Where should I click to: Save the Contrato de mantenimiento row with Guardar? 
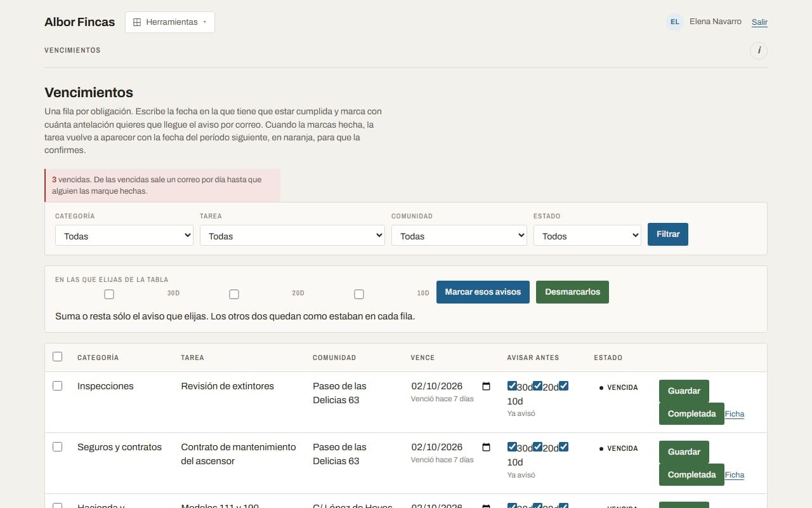(684, 452)
